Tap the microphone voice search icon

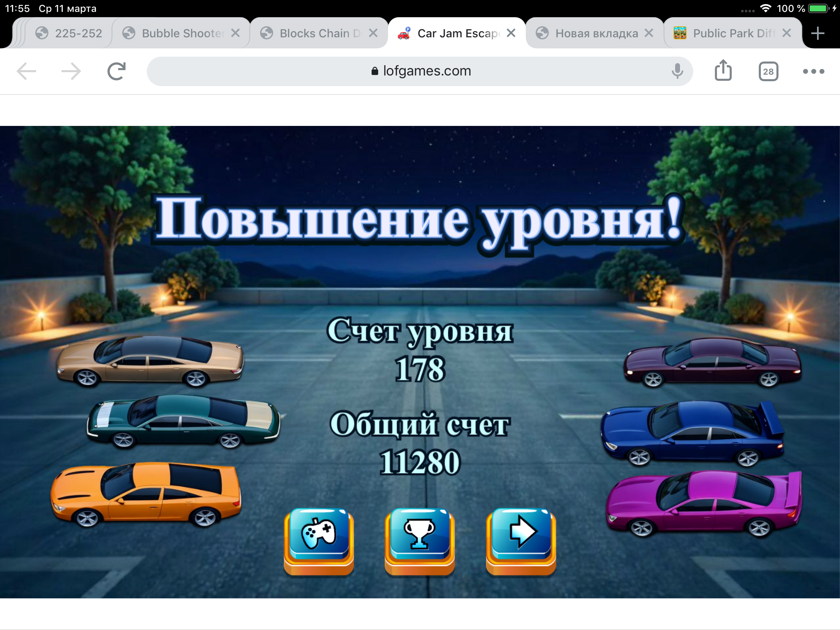677,71
